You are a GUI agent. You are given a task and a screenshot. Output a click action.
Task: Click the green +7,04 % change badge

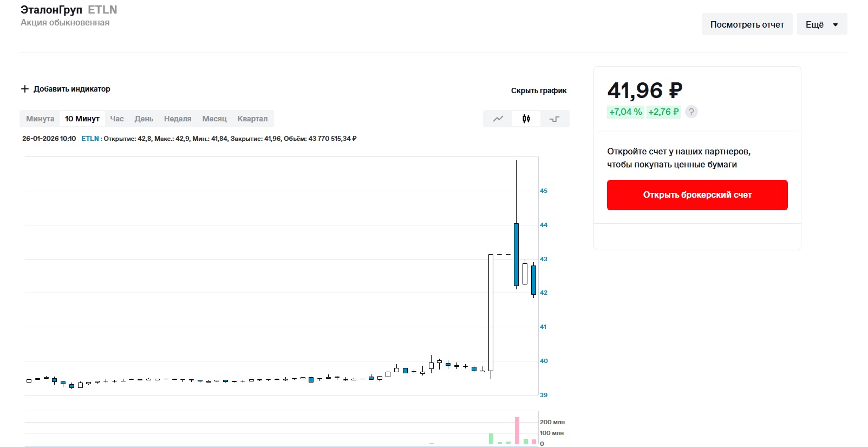tap(625, 112)
